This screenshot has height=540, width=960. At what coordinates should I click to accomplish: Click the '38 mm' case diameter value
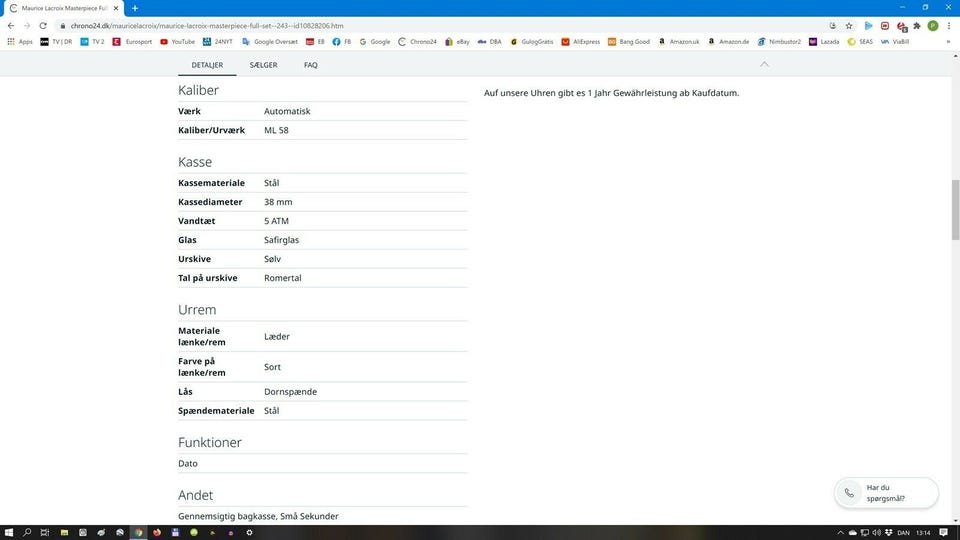tap(278, 202)
